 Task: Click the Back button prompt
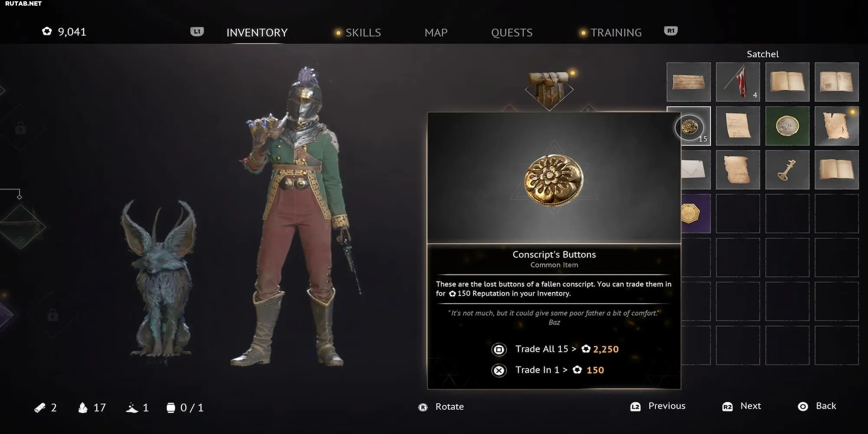point(817,406)
